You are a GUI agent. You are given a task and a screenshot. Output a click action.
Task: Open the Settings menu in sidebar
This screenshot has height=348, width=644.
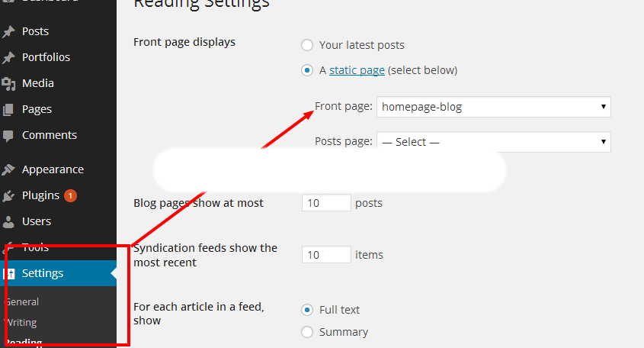(x=43, y=273)
